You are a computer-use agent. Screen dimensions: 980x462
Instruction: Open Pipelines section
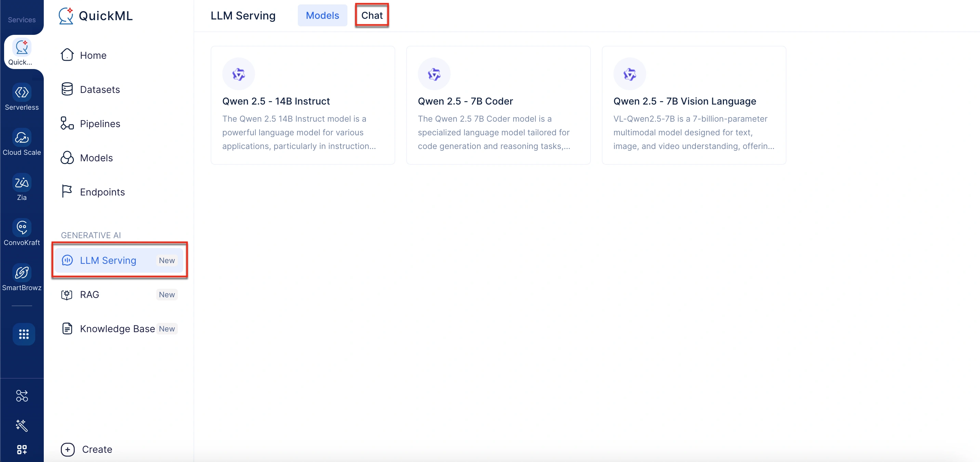tap(119, 124)
